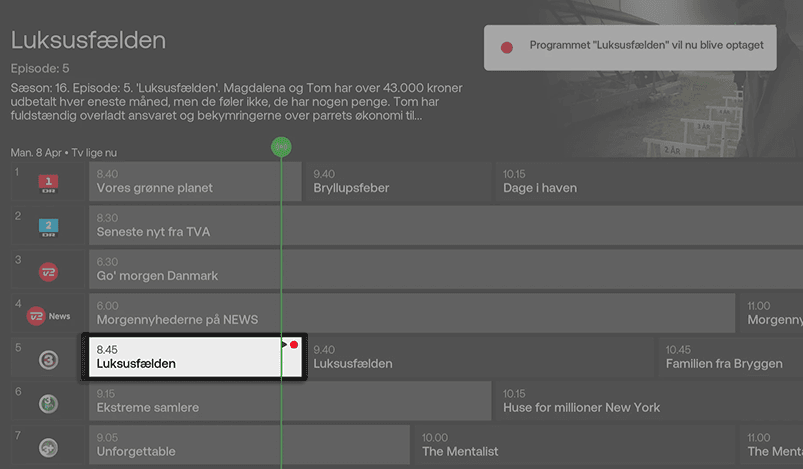Click the Luksusfælden title heading
This screenshot has height=469, width=803.
88,40
